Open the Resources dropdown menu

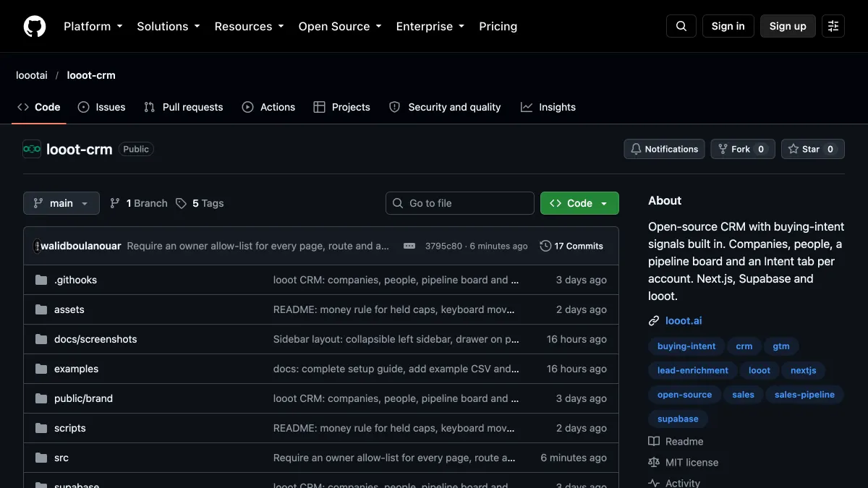[x=250, y=26]
